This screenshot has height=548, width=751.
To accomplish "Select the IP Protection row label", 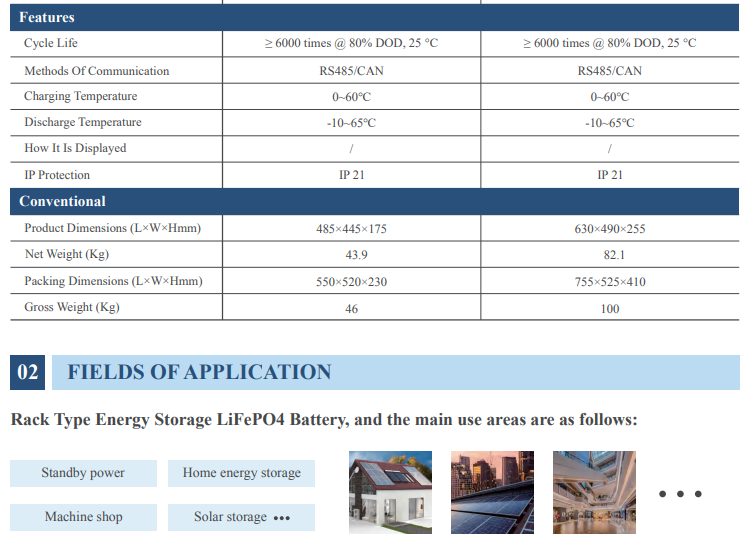I will point(57,175).
